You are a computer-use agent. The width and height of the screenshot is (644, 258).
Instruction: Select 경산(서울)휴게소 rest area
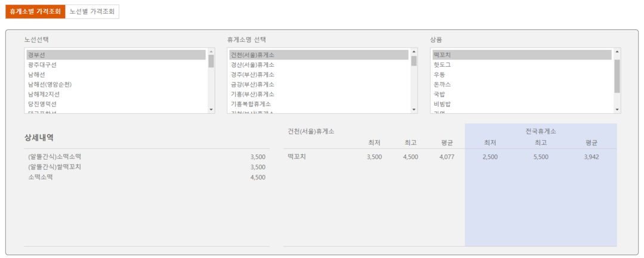pyautogui.click(x=319, y=65)
